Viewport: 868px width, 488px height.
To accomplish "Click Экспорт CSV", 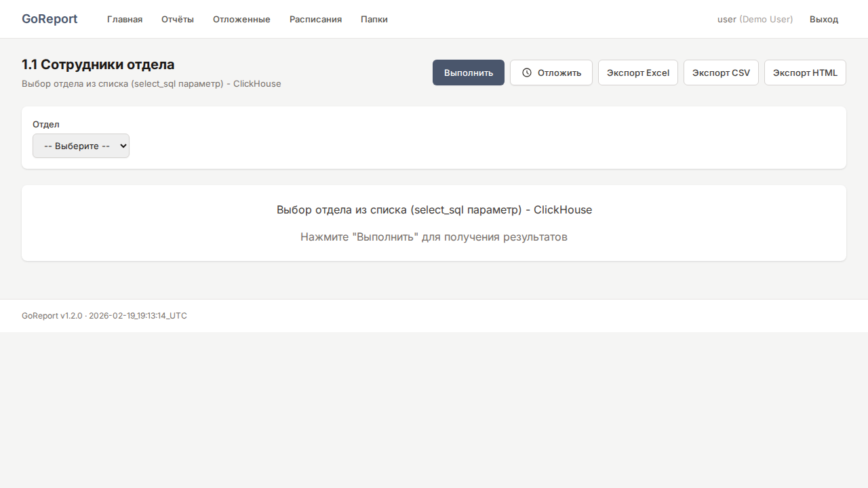I will point(721,73).
